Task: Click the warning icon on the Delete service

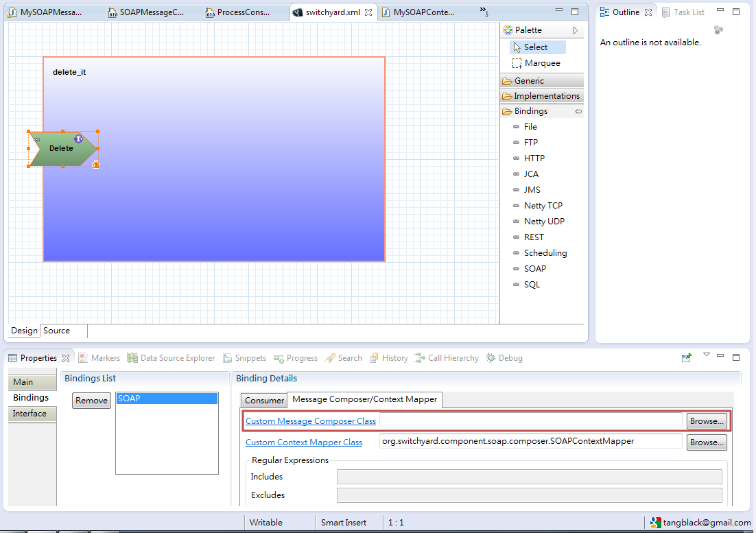Action: [96, 165]
